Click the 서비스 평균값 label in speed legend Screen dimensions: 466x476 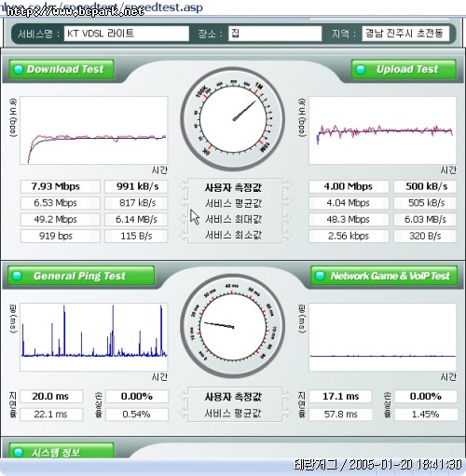tap(233, 204)
